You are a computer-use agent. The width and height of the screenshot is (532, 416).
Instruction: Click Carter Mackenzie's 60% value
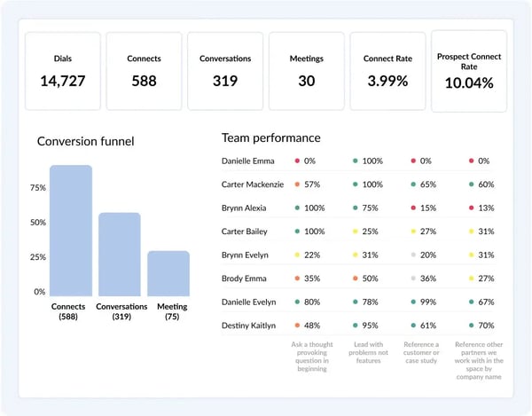pyautogui.click(x=486, y=184)
